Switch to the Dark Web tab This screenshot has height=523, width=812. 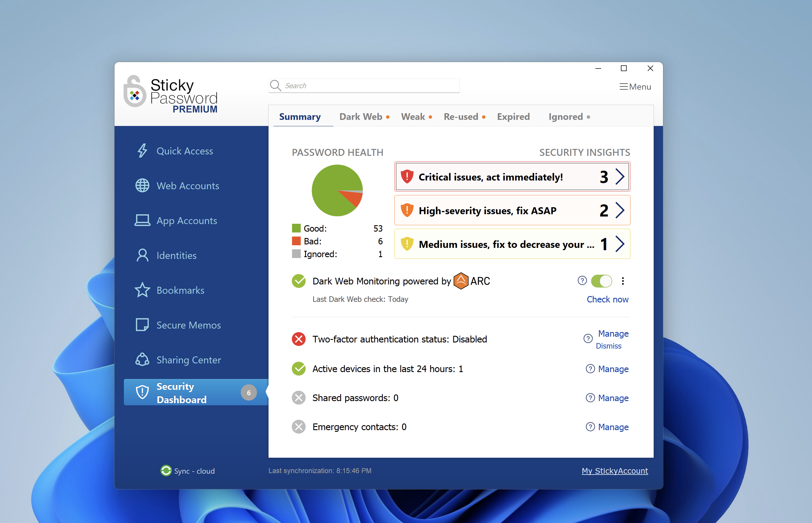361,116
